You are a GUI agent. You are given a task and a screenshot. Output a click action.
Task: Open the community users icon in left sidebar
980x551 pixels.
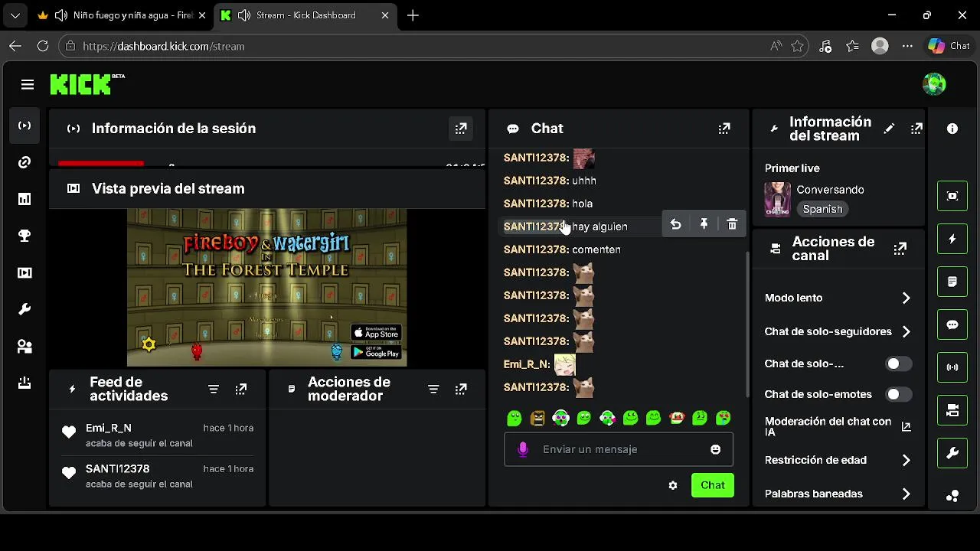point(24,346)
